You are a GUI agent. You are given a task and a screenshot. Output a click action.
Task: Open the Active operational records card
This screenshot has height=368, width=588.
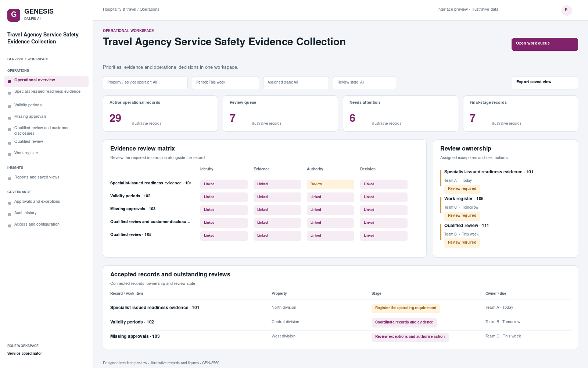pyautogui.click(x=160, y=113)
